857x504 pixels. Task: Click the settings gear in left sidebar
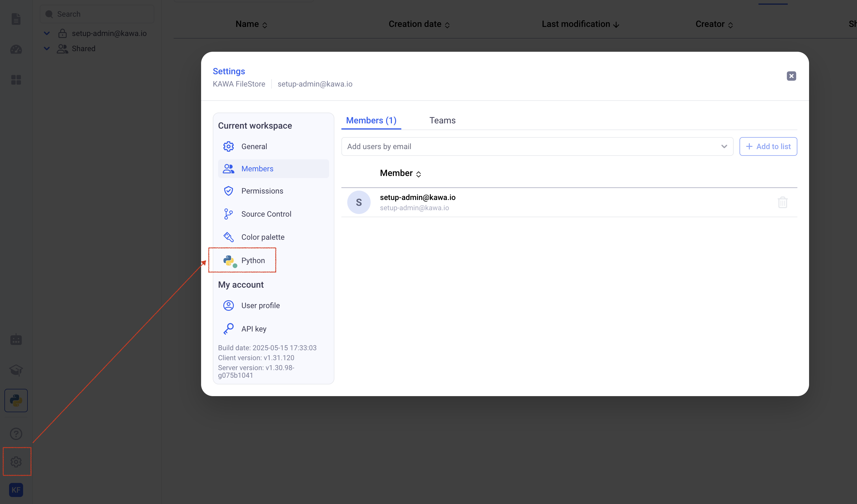(16, 462)
